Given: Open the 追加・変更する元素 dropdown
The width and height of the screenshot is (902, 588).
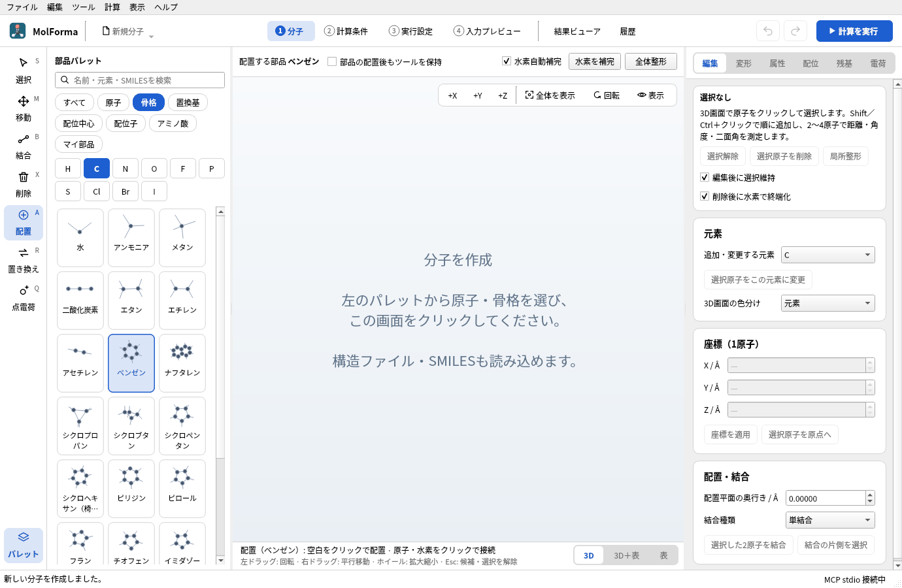Looking at the screenshot, I should pos(828,255).
